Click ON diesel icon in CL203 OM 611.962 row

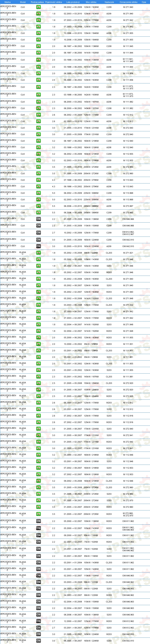click(x=38, y=563)
